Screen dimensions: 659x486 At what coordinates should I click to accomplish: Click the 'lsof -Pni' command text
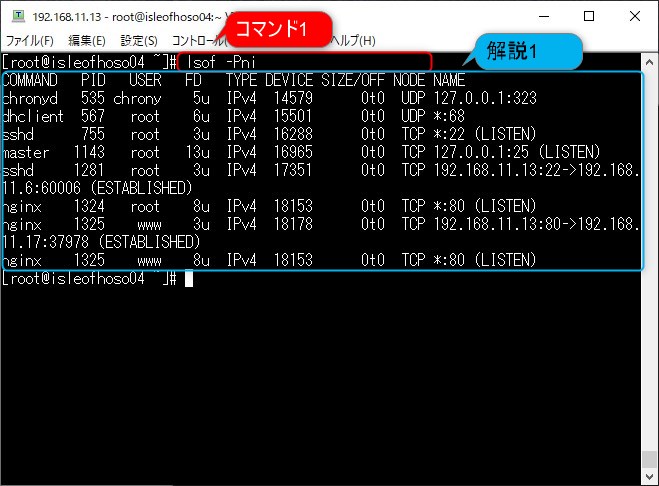[221, 63]
